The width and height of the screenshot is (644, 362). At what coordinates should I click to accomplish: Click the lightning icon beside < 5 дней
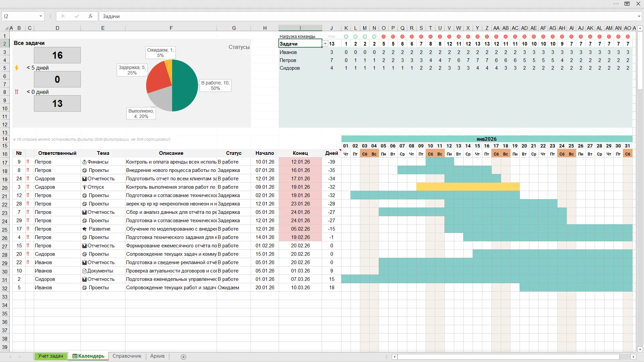[17, 68]
